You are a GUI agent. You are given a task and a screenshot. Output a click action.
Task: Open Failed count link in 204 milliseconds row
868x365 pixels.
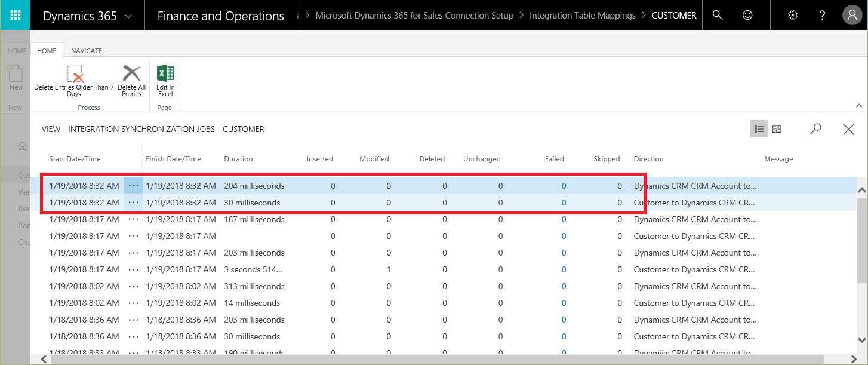tap(564, 186)
